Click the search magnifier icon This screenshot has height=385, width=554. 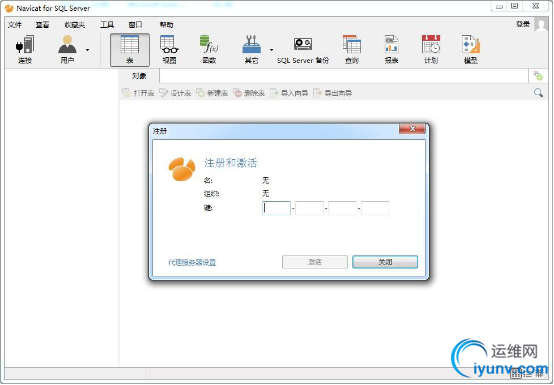point(538,93)
